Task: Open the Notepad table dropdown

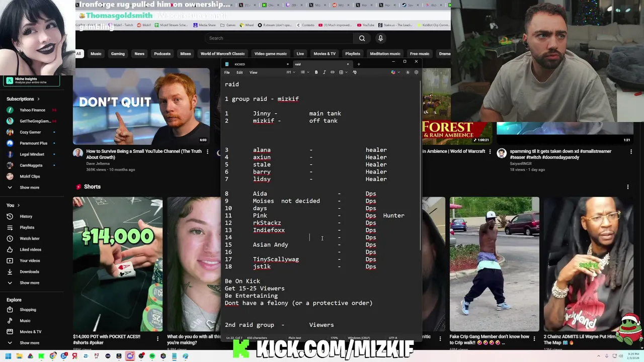Action: click(343, 72)
